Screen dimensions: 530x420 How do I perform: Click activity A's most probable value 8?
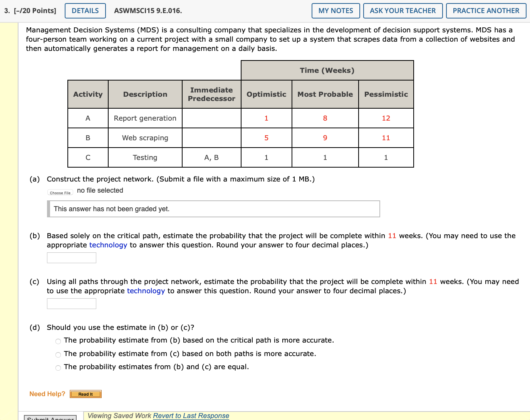(325, 118)
